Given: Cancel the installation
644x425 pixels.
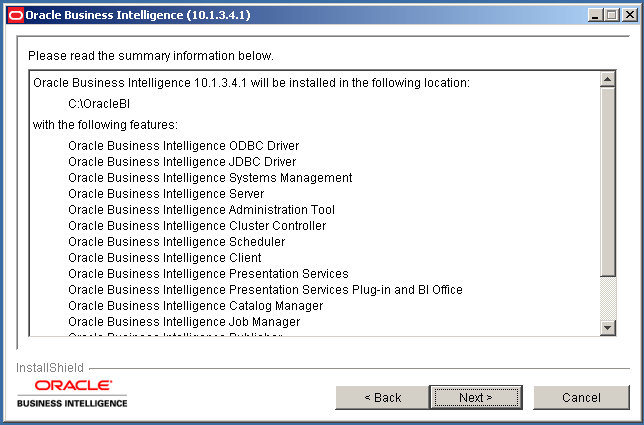Looking at the screenshot, I should 581,397.
